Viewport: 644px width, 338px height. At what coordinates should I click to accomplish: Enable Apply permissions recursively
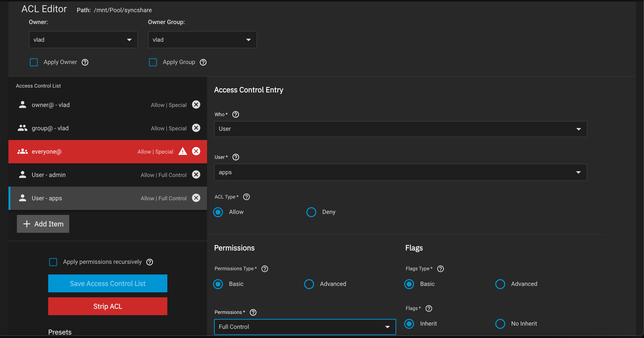53,262
